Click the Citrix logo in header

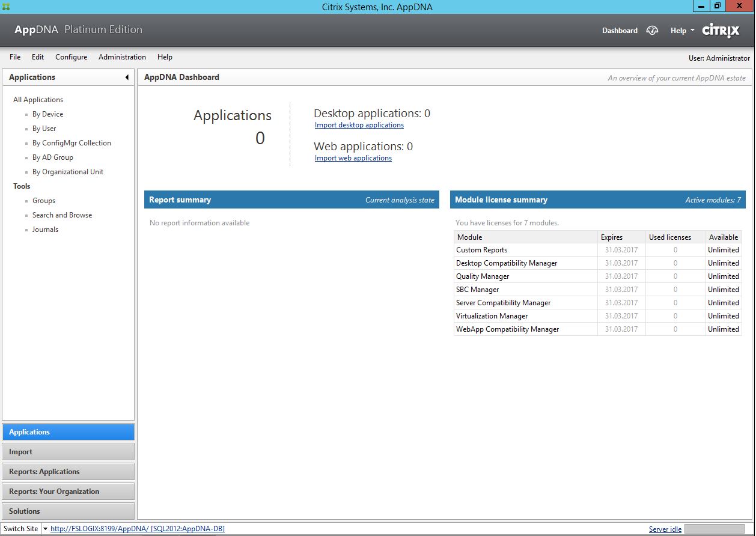pyautogui.click(x=721, y=30)
